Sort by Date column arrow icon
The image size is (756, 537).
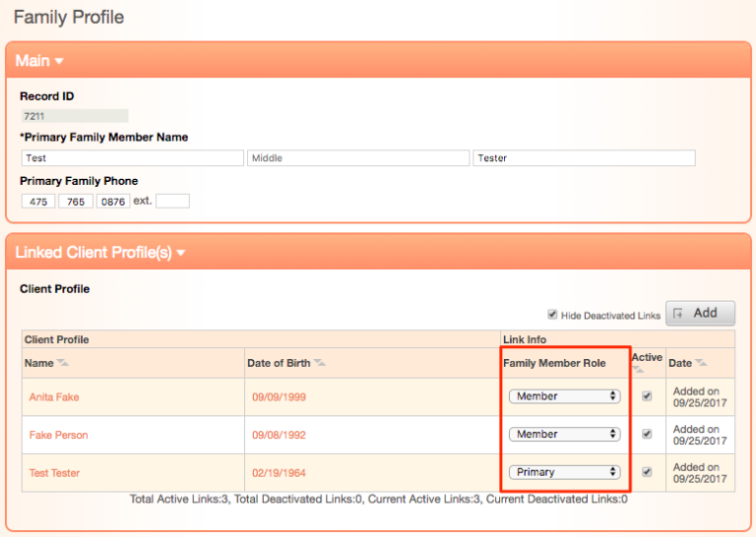click(701, 363)
